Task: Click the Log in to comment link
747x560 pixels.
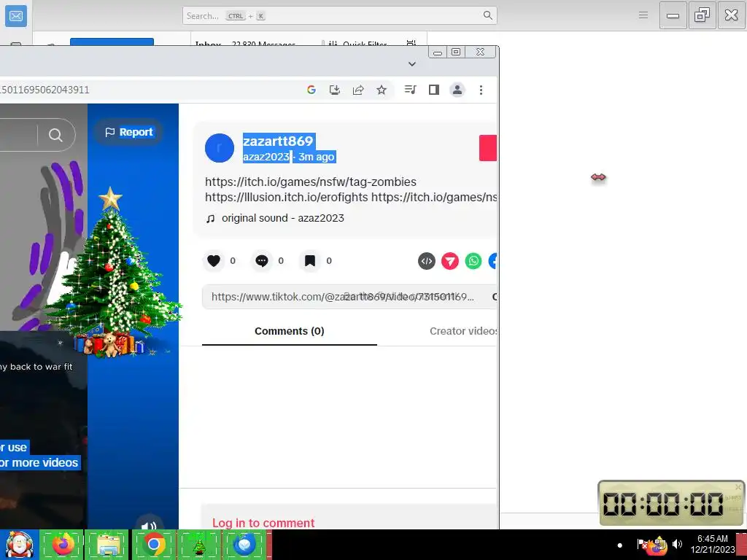Action: [263, 523]
